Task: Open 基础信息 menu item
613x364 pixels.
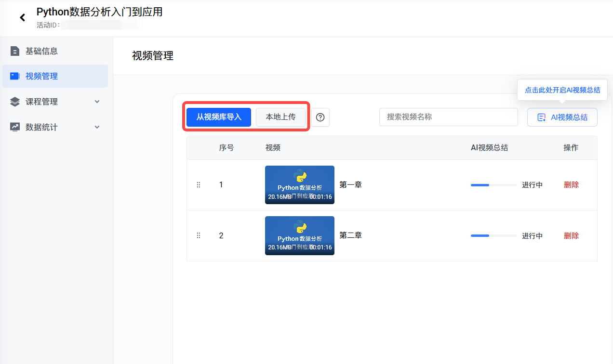Action: click(55, 51)
